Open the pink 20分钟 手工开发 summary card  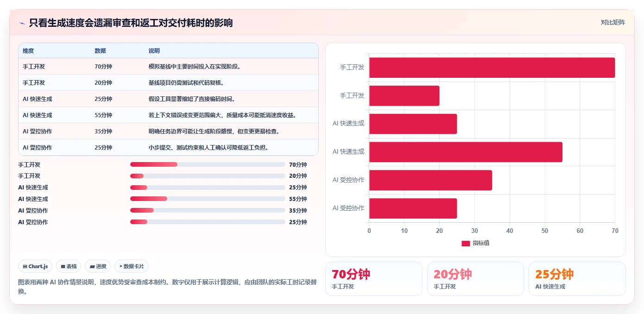point(475,279)
